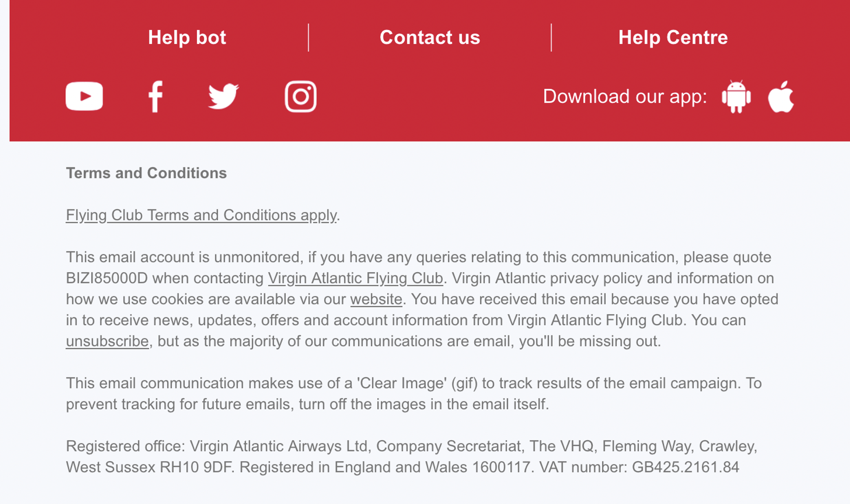Click the unsubscribe link
The height and width of the screenshot is (504, 850).
pyautogui.click(x=107, y=342)
